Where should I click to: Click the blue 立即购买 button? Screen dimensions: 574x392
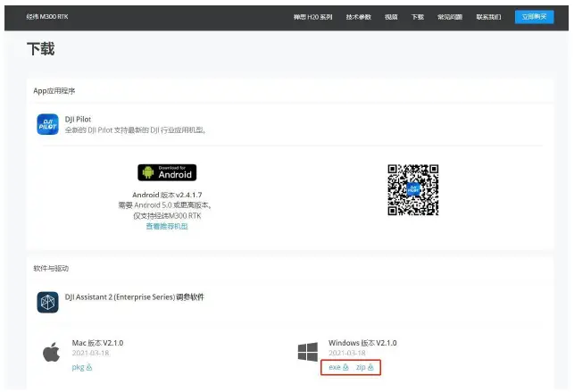point(534,17)
